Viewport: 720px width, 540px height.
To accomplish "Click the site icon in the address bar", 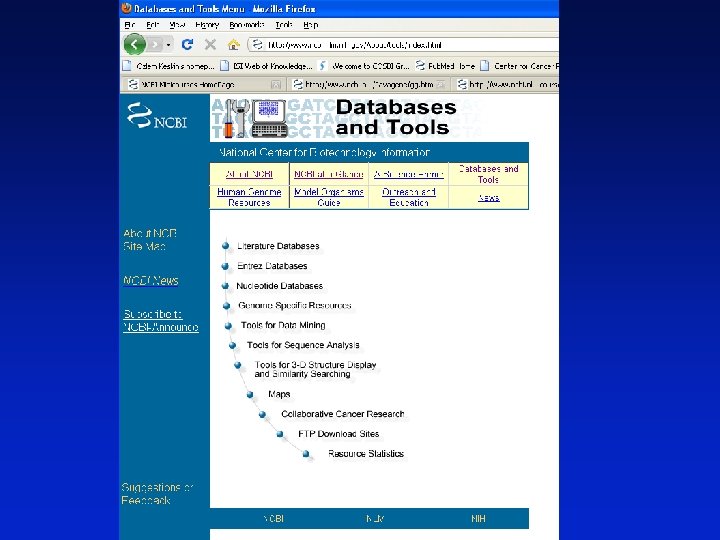I will click(x=257, y=45).
